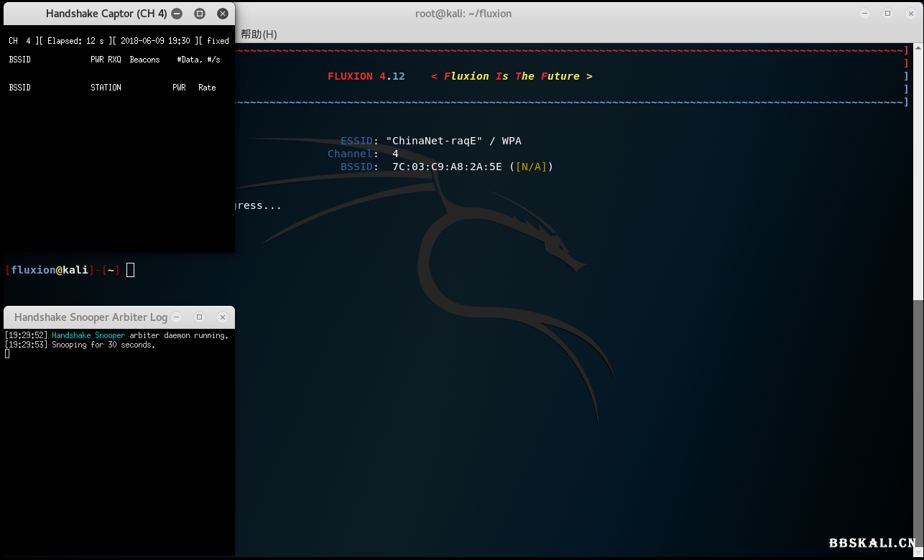Image resolution: width=924 pixels, height=560 pixels.
Task: Close the Handshake Snooper Arbiter Log window
Action: tap(223, 317)
